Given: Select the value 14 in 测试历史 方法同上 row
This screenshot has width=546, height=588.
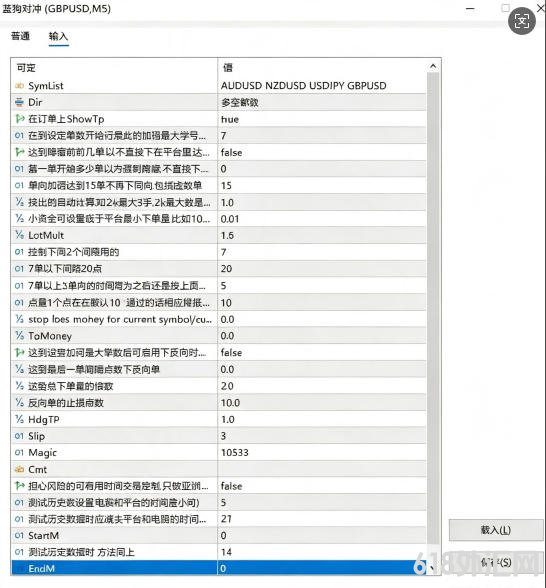Looking at the screenshot, I should click(x=322, y=552).
